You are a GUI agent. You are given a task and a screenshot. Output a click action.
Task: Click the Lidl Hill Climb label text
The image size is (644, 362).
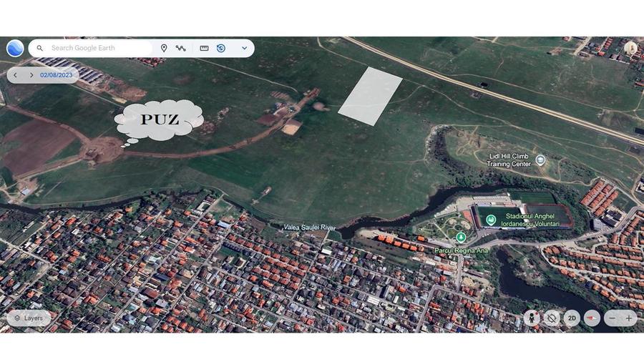click(x=509, y=160)
